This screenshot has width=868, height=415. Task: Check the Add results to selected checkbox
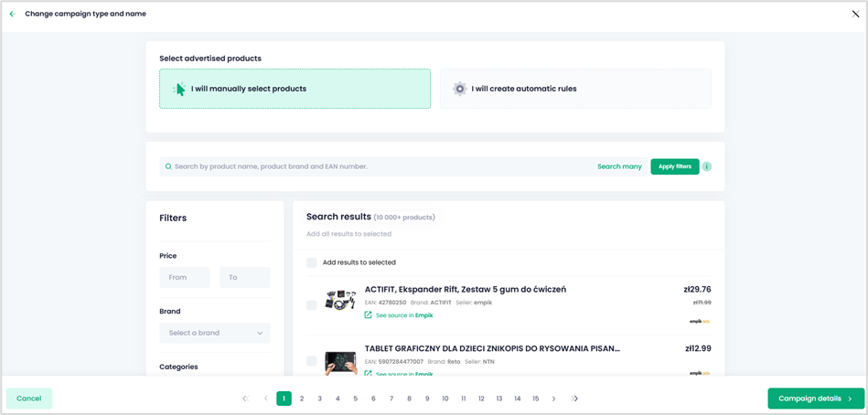click(x=312, y=262)
